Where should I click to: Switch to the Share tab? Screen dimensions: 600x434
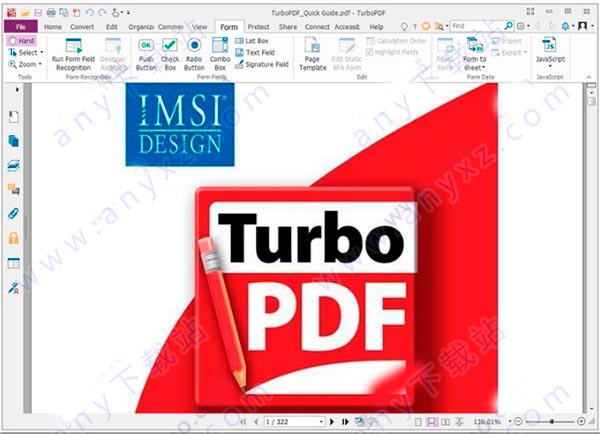(288, 27)
